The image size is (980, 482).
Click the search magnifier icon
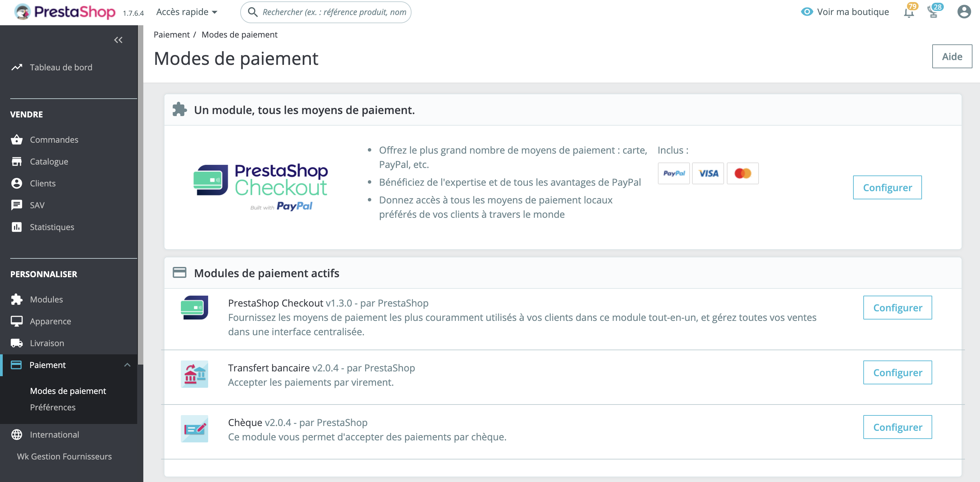(x=253, y=12)
